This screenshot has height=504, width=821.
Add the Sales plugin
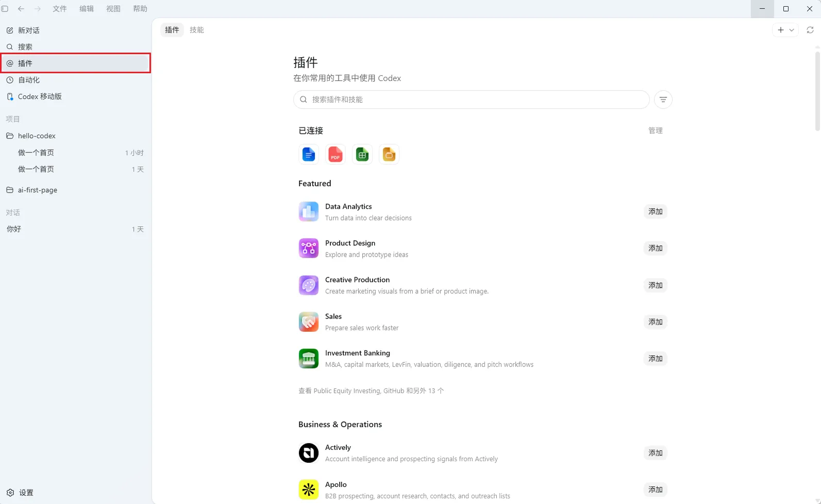[x=656, y=322]
